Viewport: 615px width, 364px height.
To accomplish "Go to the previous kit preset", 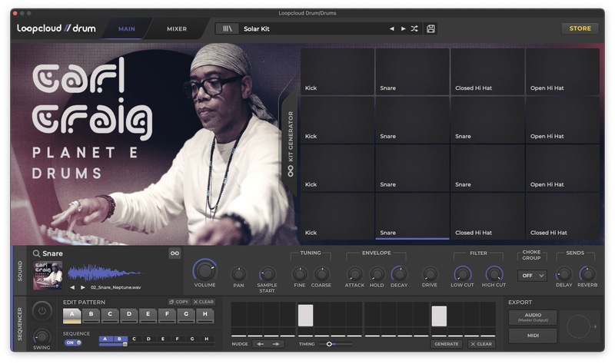I will coord(391,29).
